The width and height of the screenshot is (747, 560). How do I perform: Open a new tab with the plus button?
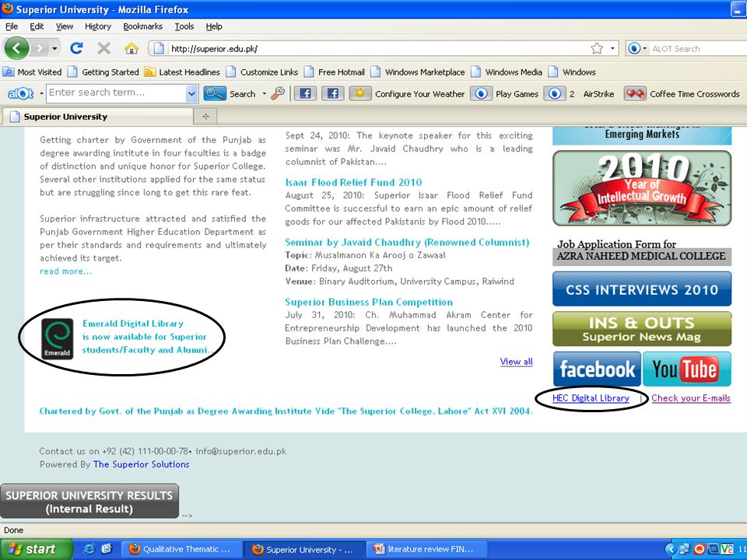[x=205, y=117]
